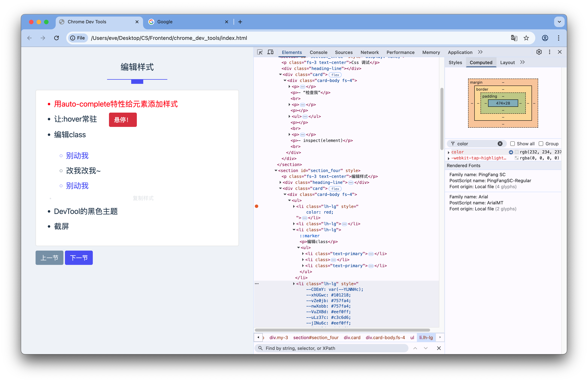
Task: Collapse the section_four element node
Action: pos(276,171)
